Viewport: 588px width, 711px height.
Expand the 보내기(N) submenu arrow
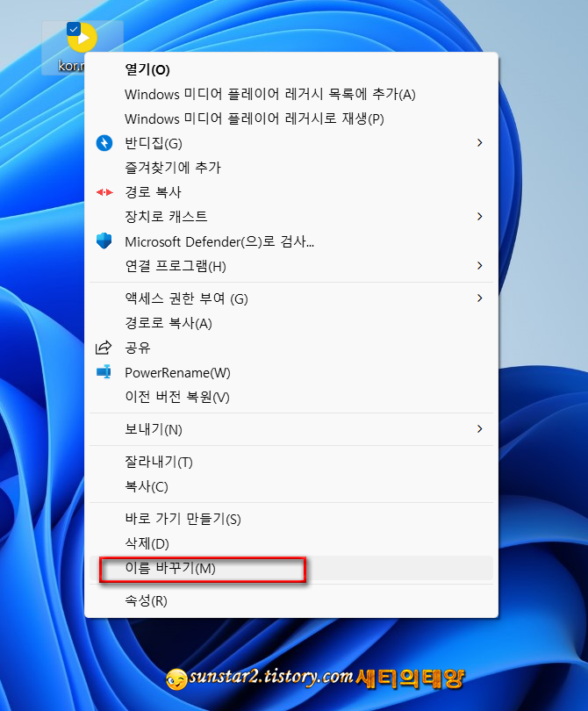tap(480, 429)
